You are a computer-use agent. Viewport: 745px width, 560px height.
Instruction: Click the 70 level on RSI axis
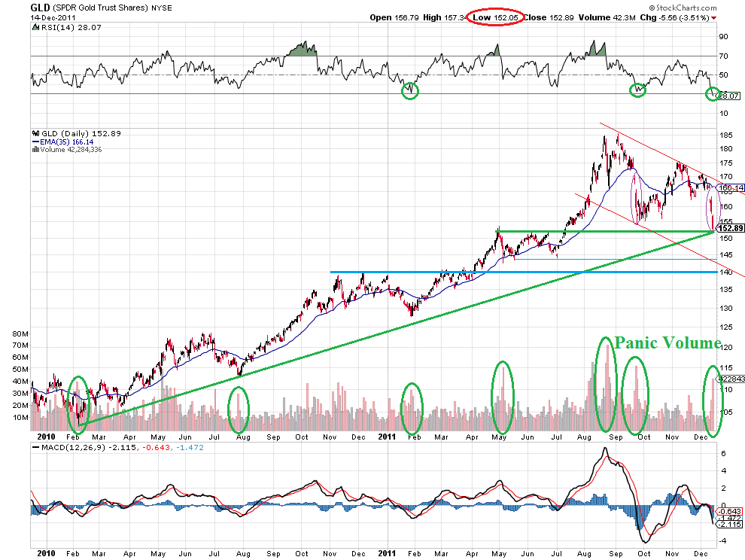(723, 56)
